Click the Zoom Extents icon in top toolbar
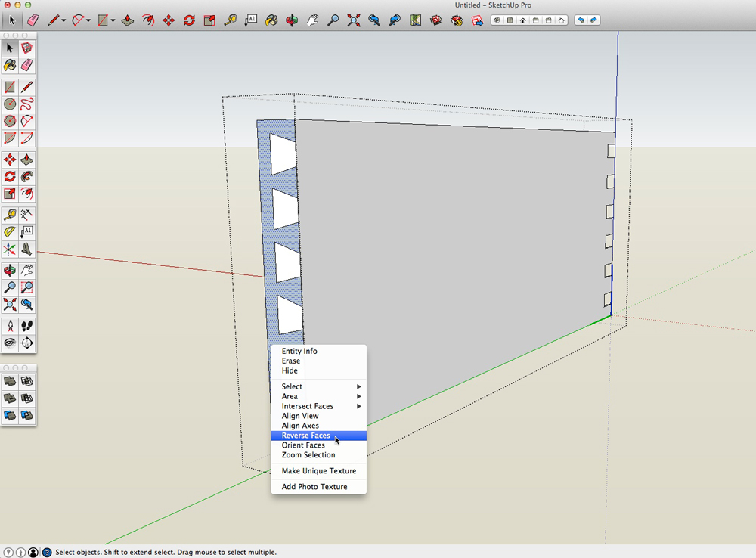Image resolution: width=756 pixels, height=558 pixels. [353, 20]
